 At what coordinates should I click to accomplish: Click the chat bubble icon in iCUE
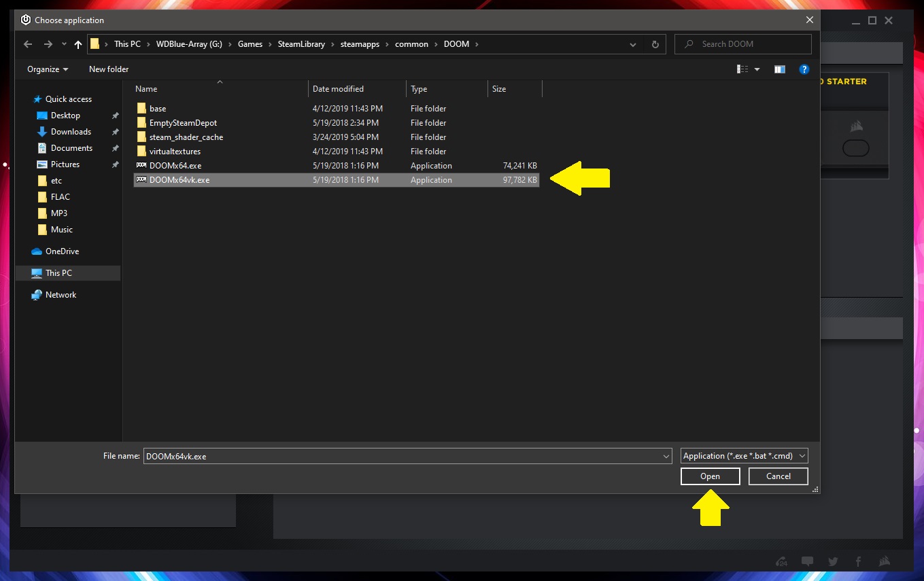point(807,561)
